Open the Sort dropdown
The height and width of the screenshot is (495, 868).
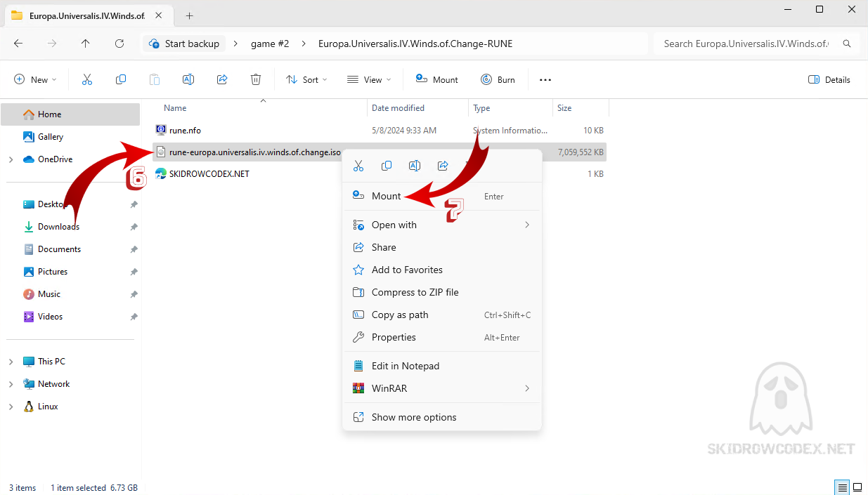pos(306,80)
